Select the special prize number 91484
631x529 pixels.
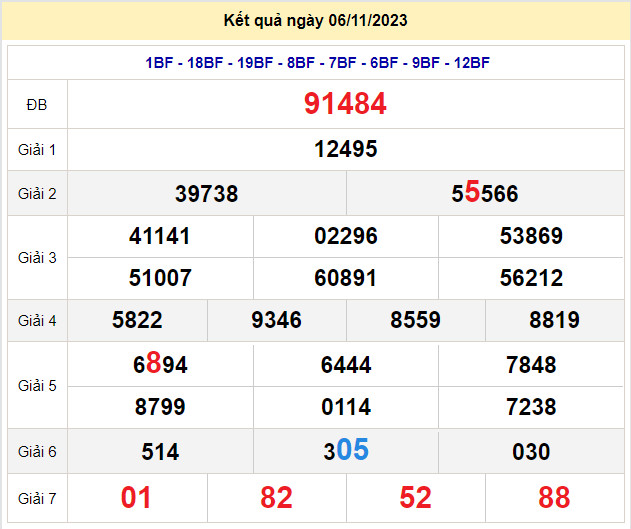[x=345, y=104]
